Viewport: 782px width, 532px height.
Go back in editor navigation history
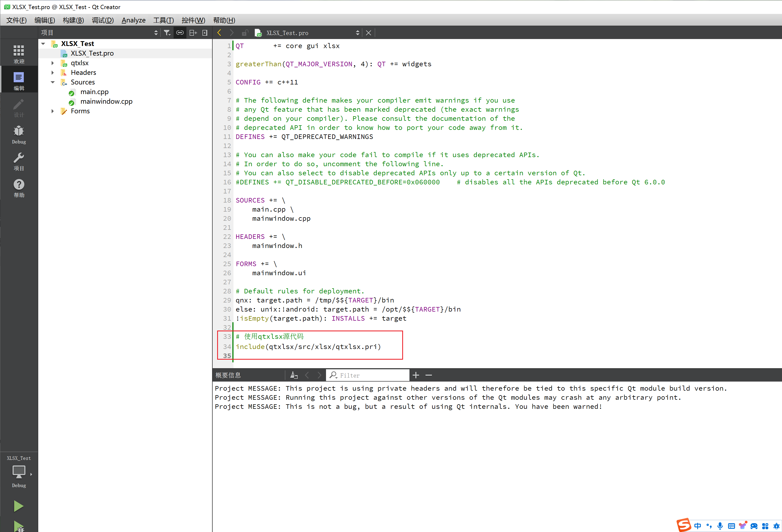pos(219,33)
